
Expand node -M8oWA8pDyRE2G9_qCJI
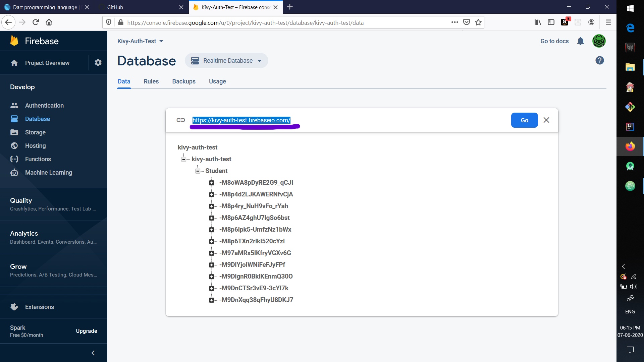[x=211, y=183]
